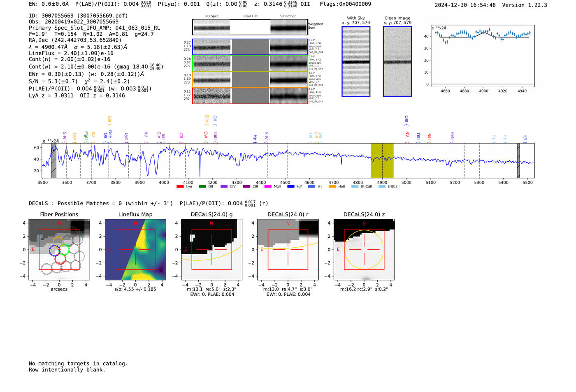Open the Lineflux Map panel

tap(135, 250)
